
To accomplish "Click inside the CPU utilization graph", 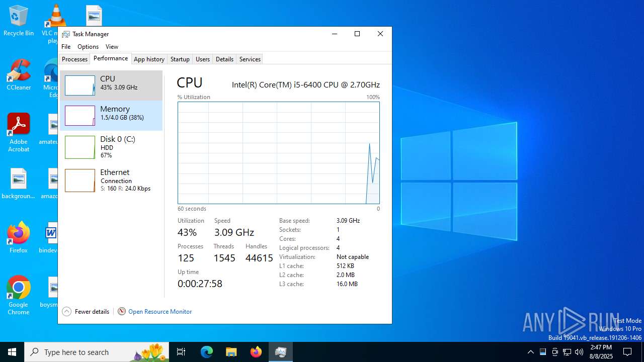I will [279, 153].
